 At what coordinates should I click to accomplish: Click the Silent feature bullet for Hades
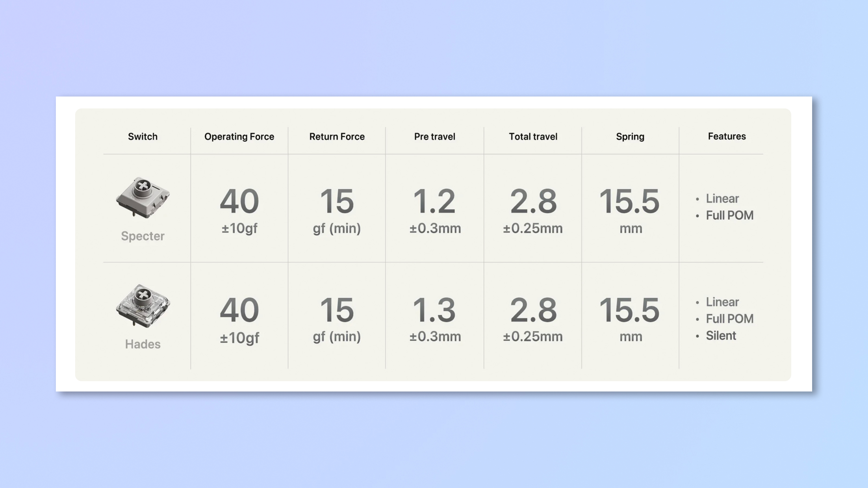tap(721, 336)
